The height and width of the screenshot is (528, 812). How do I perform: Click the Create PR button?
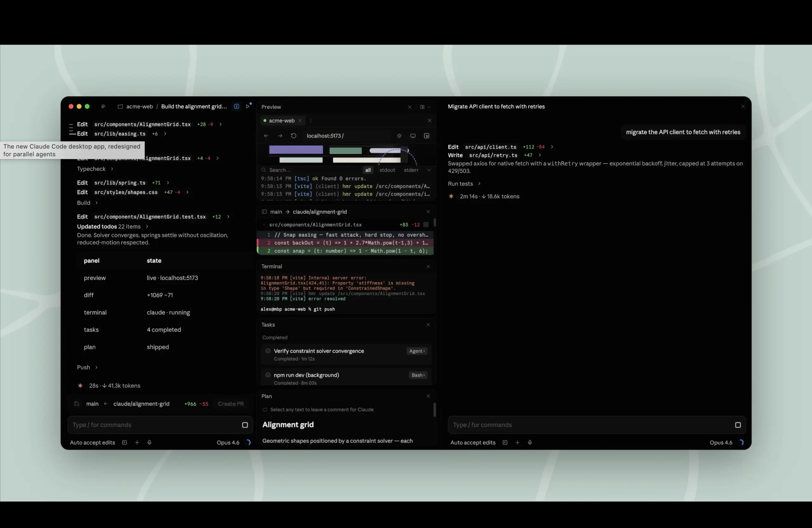(231, 403)
